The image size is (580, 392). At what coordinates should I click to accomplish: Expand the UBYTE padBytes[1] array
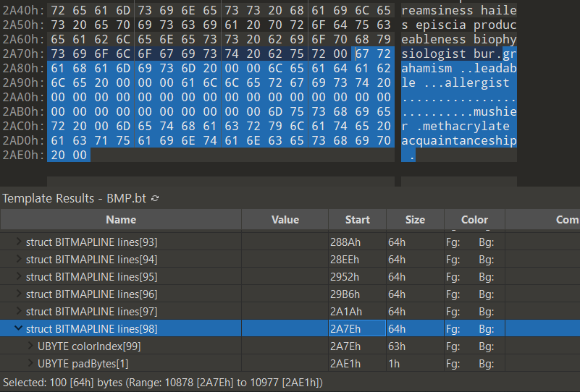[x=30, y=364]
